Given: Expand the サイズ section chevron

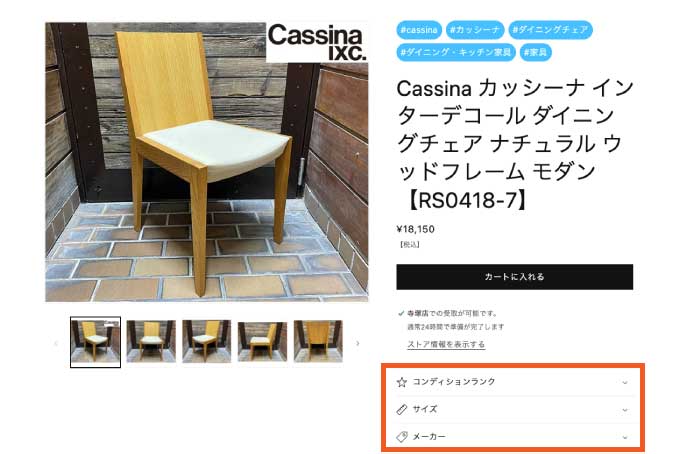Looking at the screenshot, I should (625, 410).
